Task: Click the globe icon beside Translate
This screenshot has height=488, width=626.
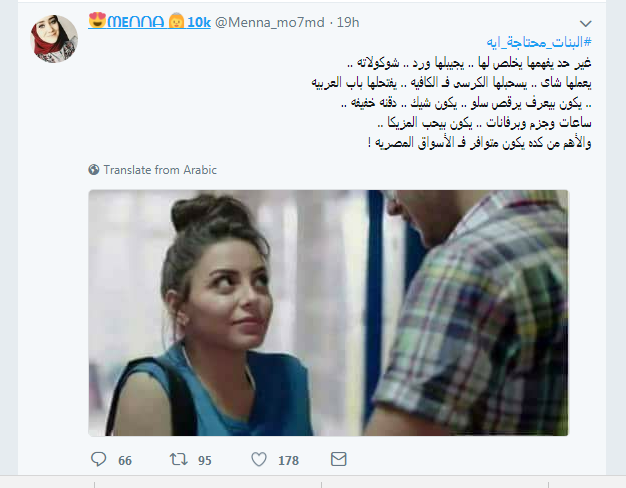Action: 94,170
